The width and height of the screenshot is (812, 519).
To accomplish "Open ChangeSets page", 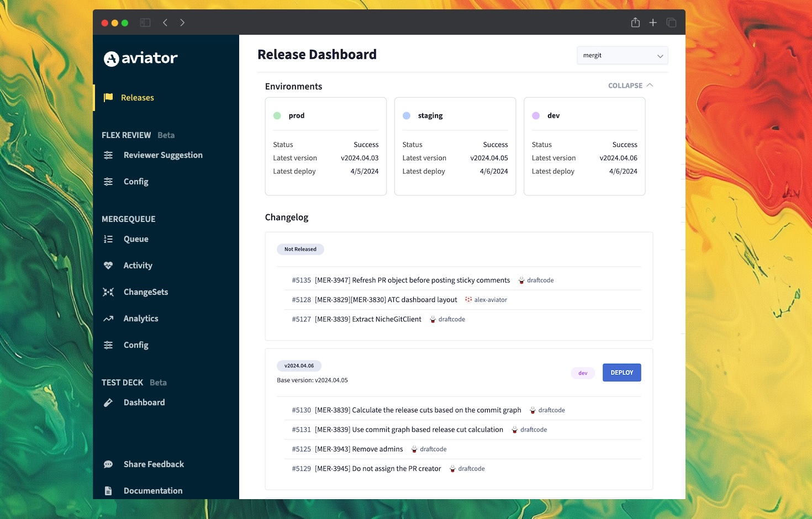I will (x=146, y=292).
